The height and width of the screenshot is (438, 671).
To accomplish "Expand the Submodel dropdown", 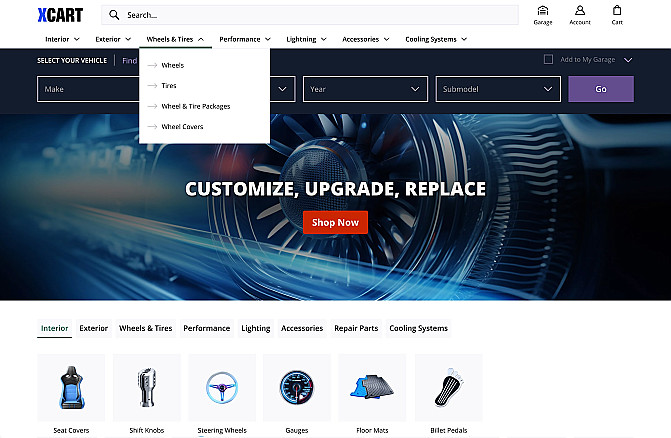I will [497, 89].
